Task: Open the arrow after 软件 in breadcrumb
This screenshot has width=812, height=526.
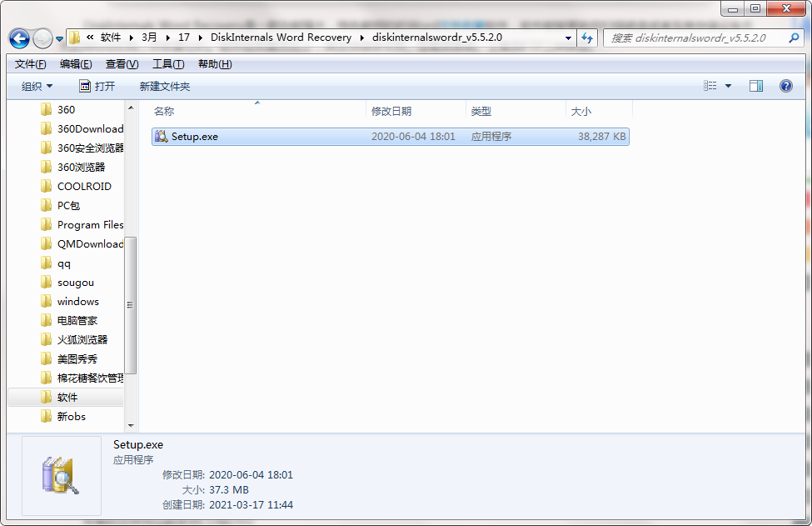Action: tap(131, 38)
